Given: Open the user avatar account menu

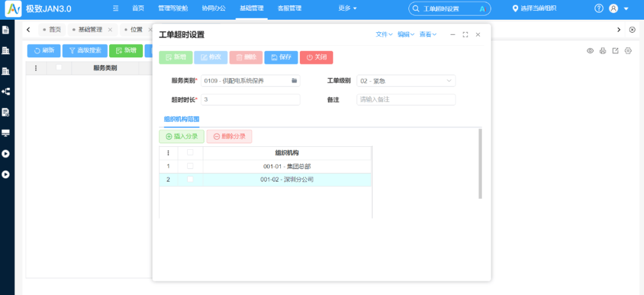Looking at the screenshot, I should pyautogui.click(x=614, y=8).
